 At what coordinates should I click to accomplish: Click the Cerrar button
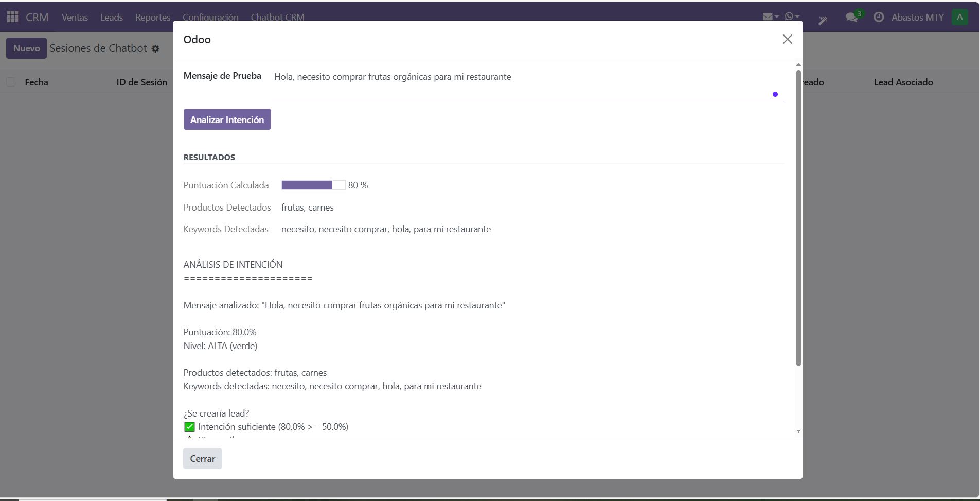(x=202, y=458)
